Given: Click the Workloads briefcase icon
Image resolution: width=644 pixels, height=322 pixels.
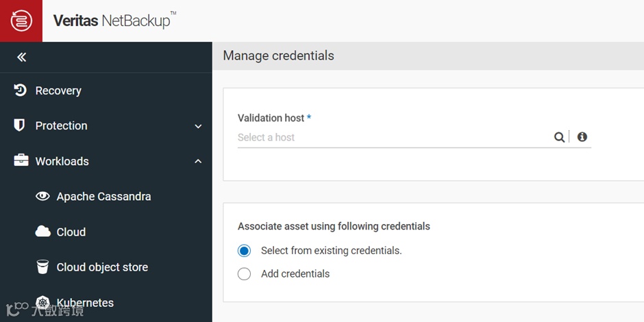Looking at the screenshot, I should (21, 161).
